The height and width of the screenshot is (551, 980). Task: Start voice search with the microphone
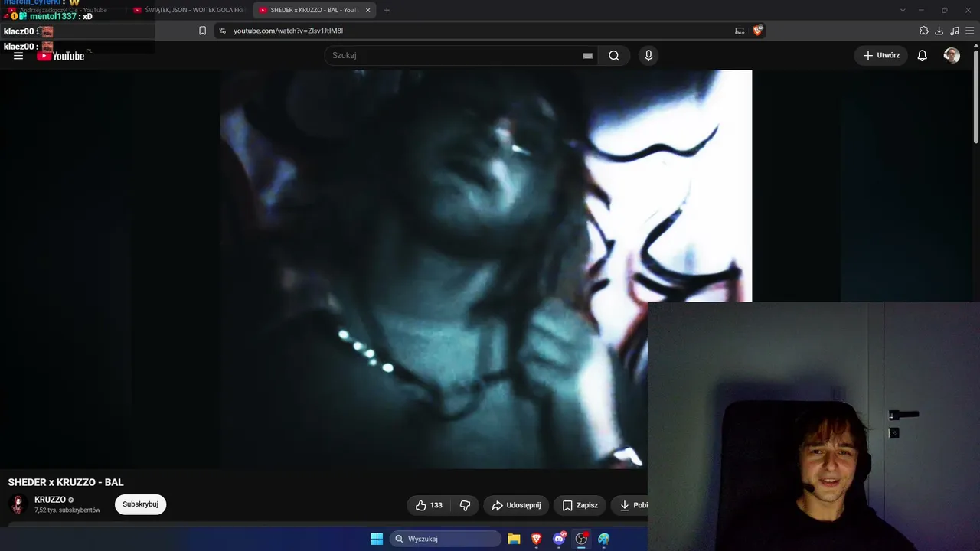[x=648, y=55]
